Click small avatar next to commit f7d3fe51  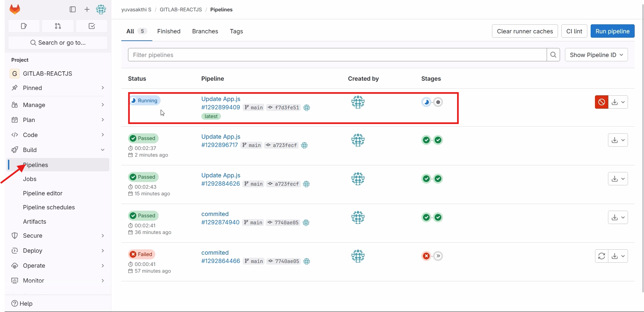(x=307, y=108)
